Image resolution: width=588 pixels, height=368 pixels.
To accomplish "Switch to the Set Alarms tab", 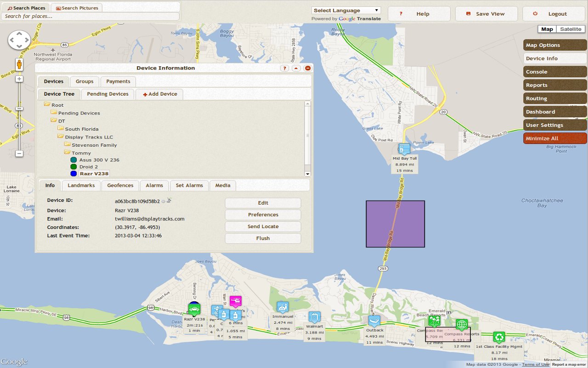I will click(x=189, y=185).
